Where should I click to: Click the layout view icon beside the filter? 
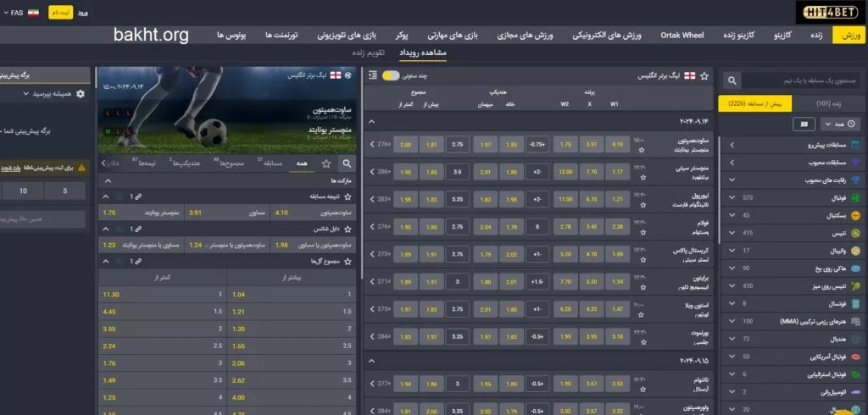801,125
